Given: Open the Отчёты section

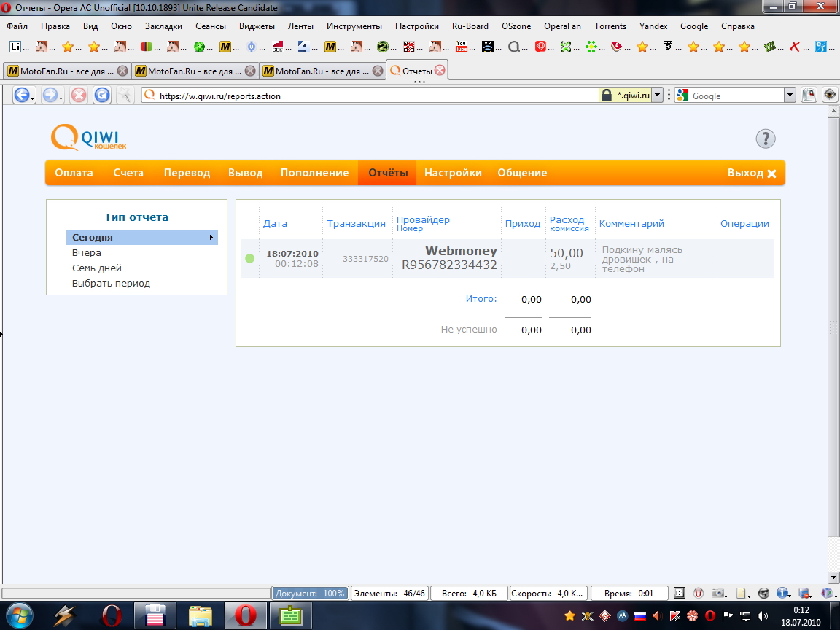Looking at the screenshot, I should pos(388,173).
